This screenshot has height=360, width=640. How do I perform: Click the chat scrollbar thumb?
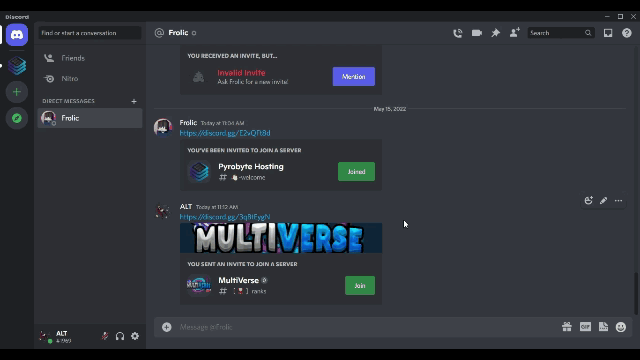tap(636, 293)
